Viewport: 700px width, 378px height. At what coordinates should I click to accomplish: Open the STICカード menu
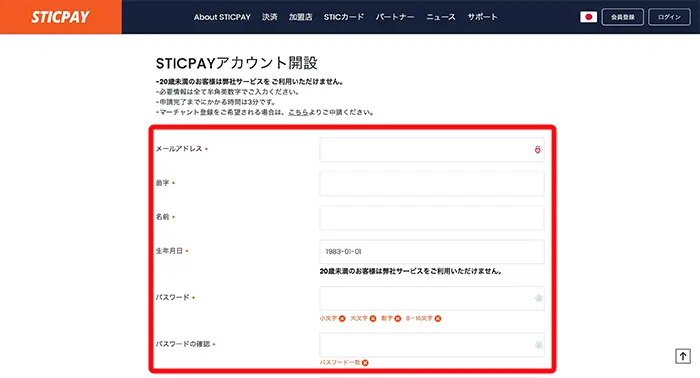(x=344, y=17)
